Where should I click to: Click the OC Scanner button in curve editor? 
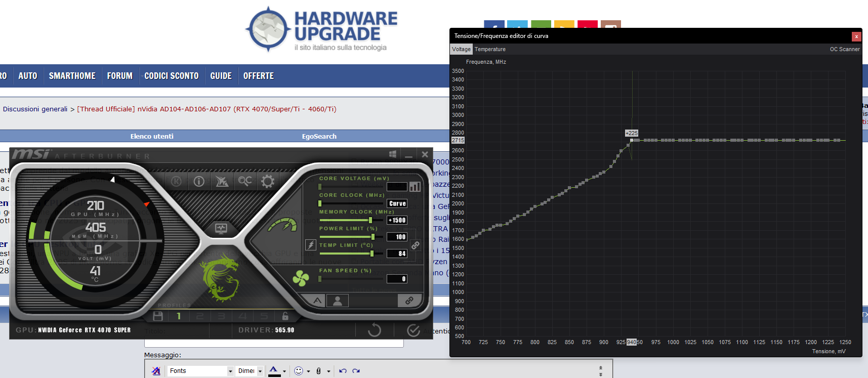point(845,49)
